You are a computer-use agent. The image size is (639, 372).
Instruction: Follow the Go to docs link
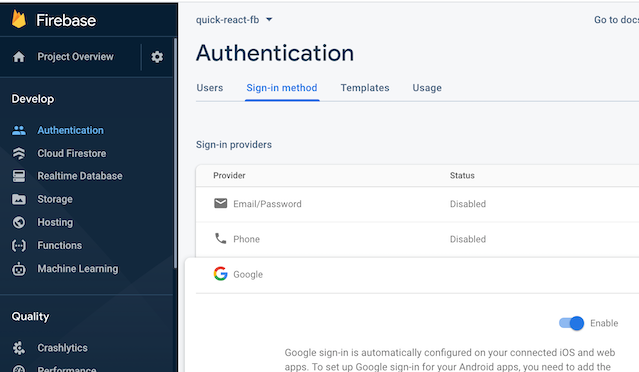click(x=616, y=20)
